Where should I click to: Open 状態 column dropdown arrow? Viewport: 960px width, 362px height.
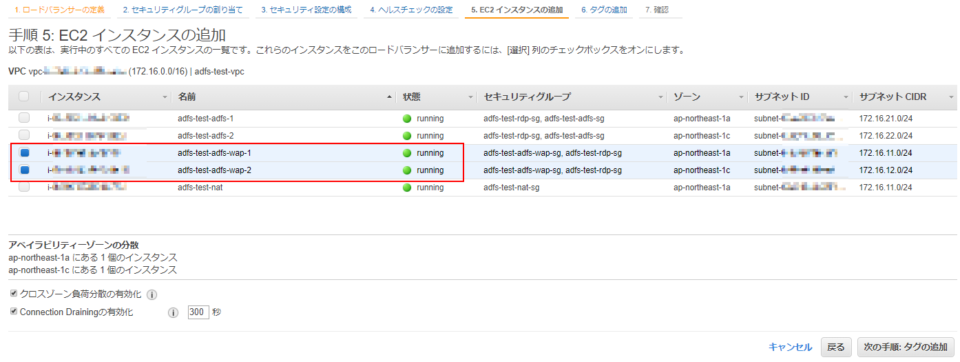(470, 97)
